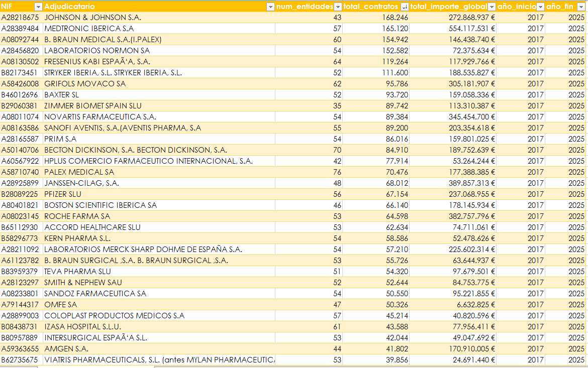Select cell COLOPLAST PRODUCTOS MEDICOS S.A
Screen dimensions: 588x368
159,316
